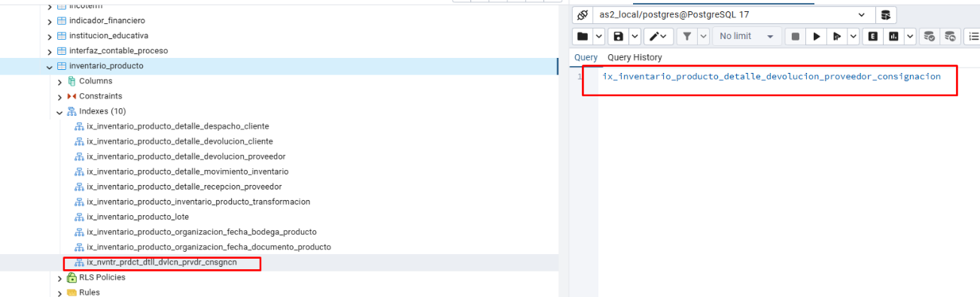Switch to the Query History tab
The height and width of the screenshot is (297, 980).
635,57
